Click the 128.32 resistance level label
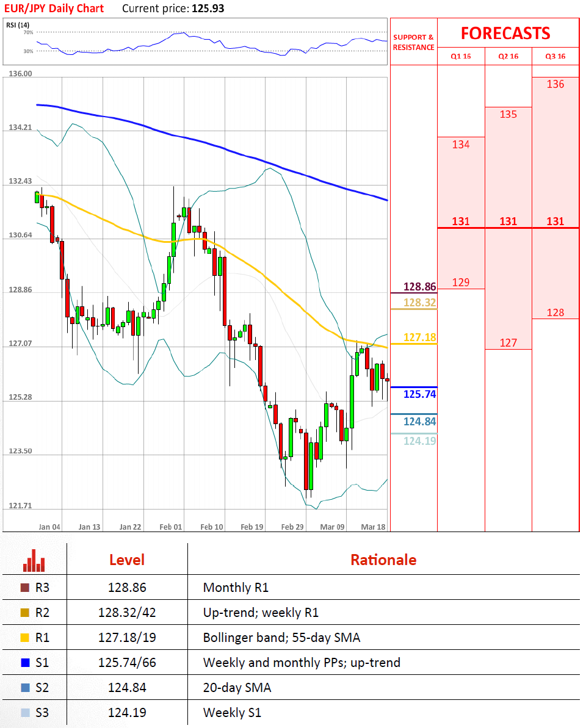 pos(420,303)
